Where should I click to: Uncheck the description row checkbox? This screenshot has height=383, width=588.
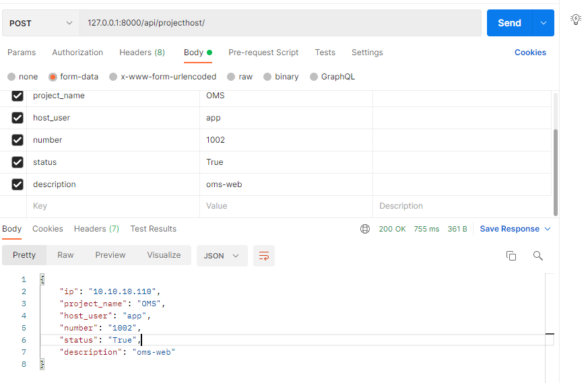point(18,184)
